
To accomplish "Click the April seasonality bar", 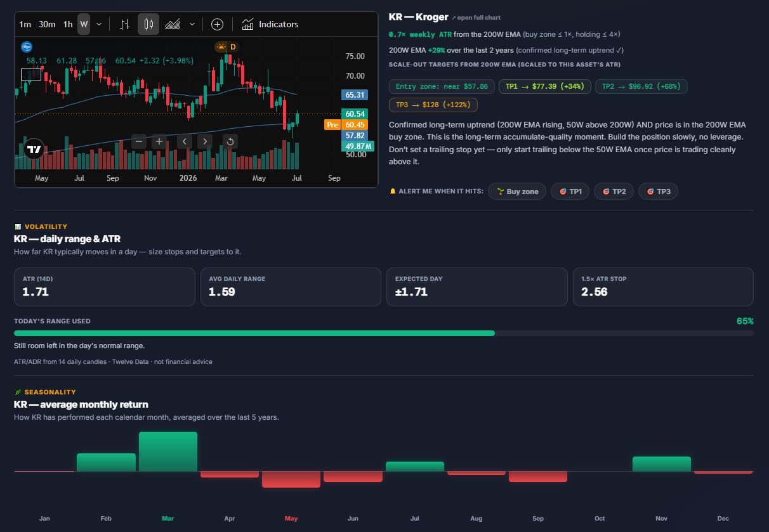I will coord(230,474).
